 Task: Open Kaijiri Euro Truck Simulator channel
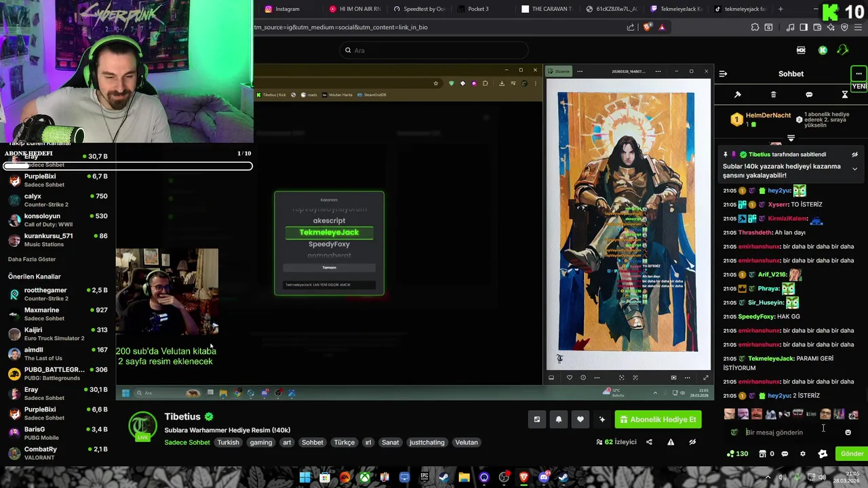58,333
